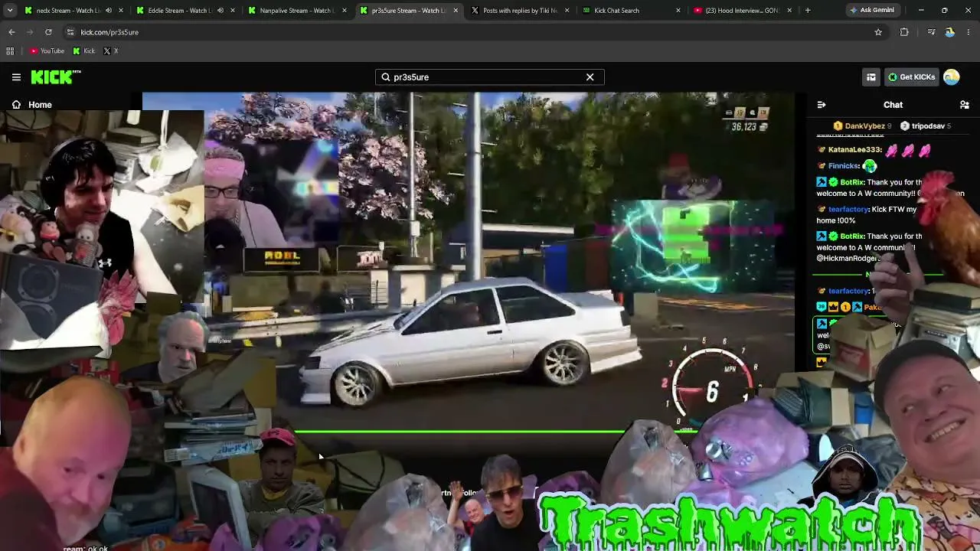Reload the kick.com page
Image resolution: width=980 pixels, height=551 pixels.
[x=48, y=32]
